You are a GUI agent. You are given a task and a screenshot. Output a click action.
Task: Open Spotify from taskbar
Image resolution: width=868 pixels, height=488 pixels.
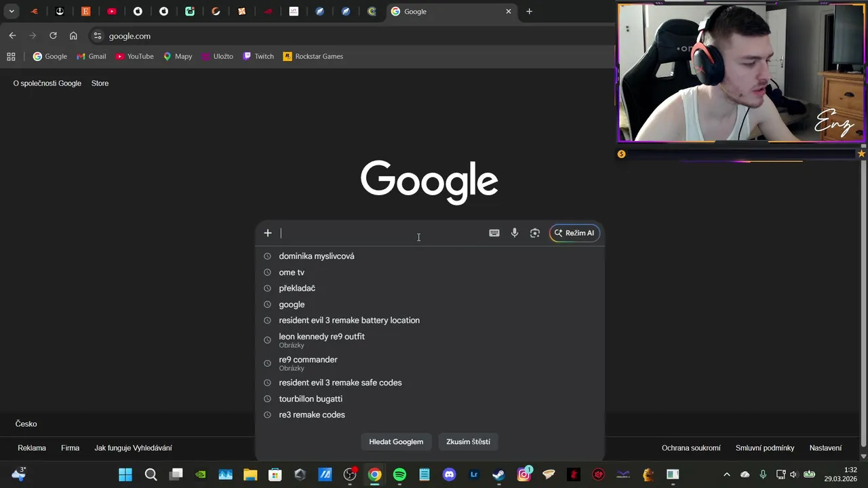click(399, 474)
